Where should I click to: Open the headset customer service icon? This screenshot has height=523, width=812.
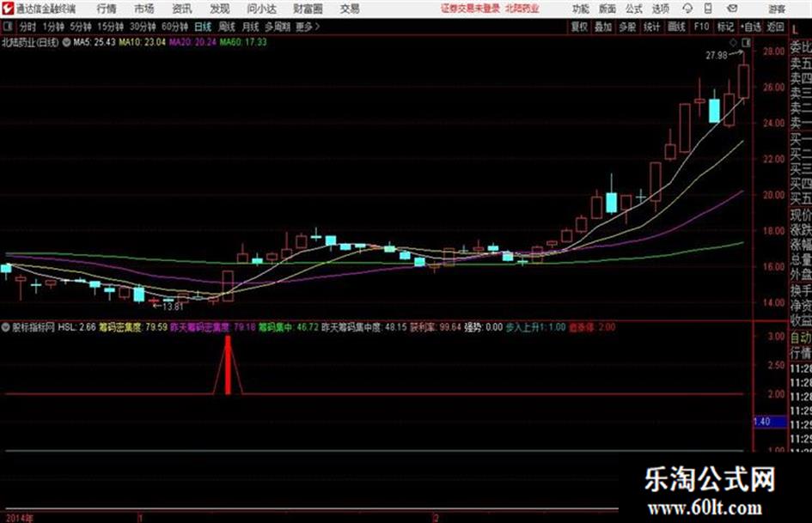click(x=687, y=9)
